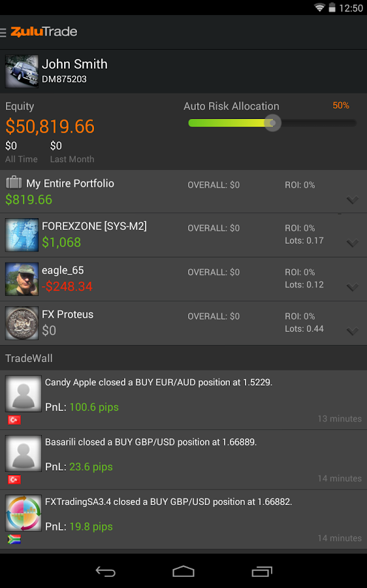
Task: Tap the Android back navigation button
Action: (x=105, y=572)
